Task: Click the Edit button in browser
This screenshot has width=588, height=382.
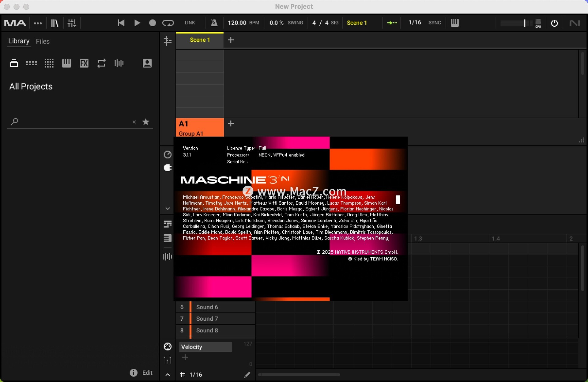Action: (147, 373)
